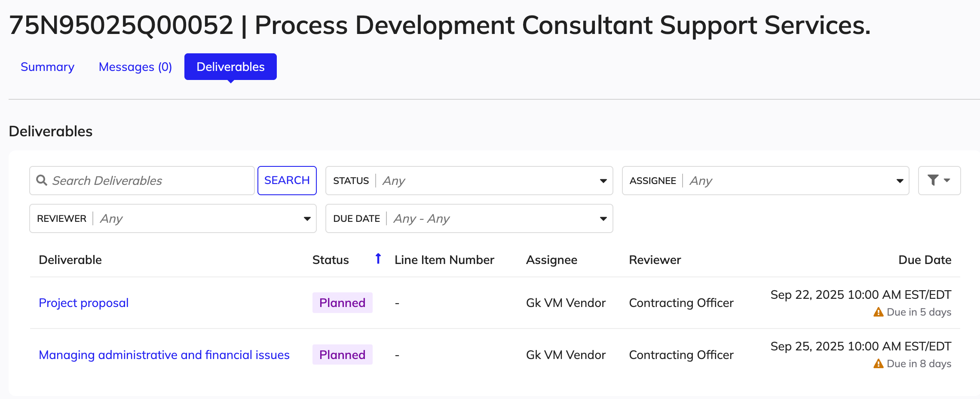
Task: Click the Deliverable column header
Action: (70, 259)
